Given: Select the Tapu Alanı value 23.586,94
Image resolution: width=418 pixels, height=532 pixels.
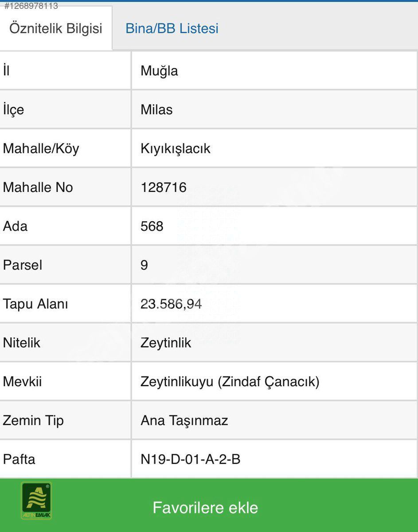Looking at the screenshot, I should (x=171, y=304).
